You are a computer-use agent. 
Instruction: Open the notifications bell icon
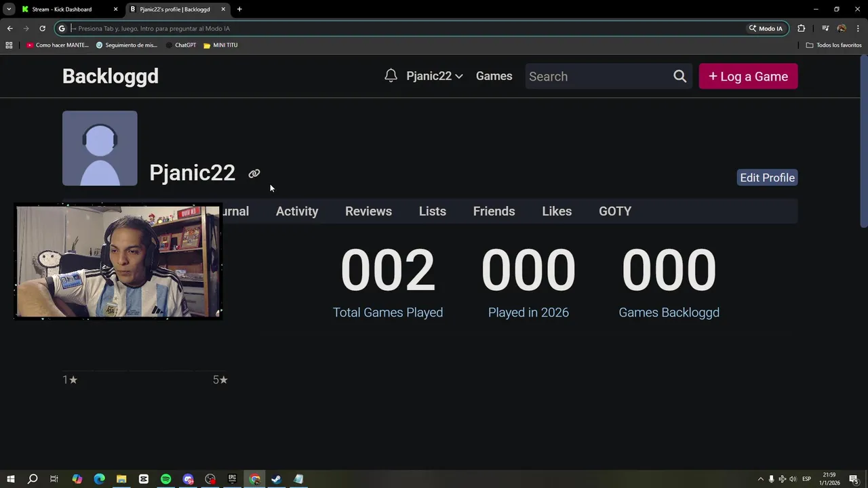pyautogui.click(x=391, y=76)
